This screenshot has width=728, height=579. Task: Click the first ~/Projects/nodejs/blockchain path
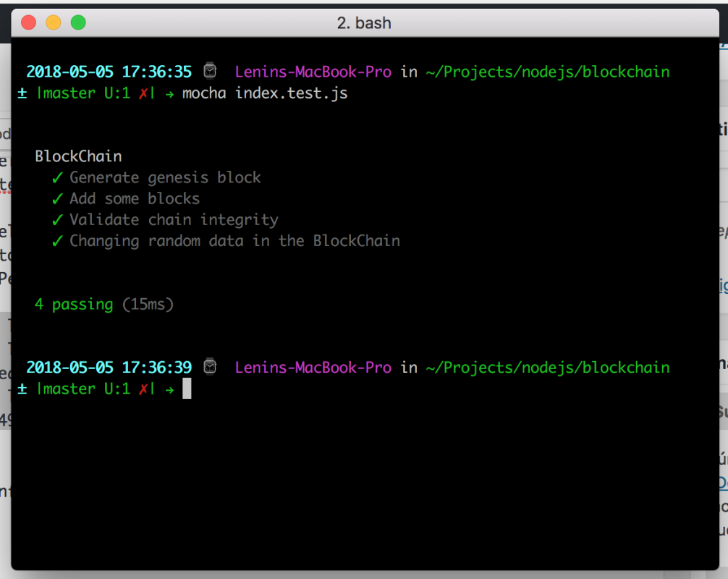coord(548,72)
